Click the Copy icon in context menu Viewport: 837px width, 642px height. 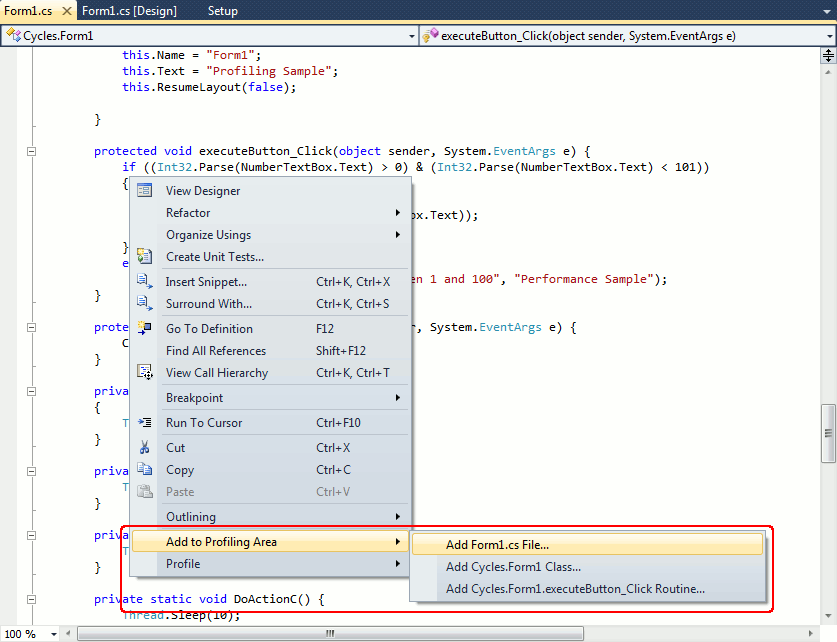145,469
